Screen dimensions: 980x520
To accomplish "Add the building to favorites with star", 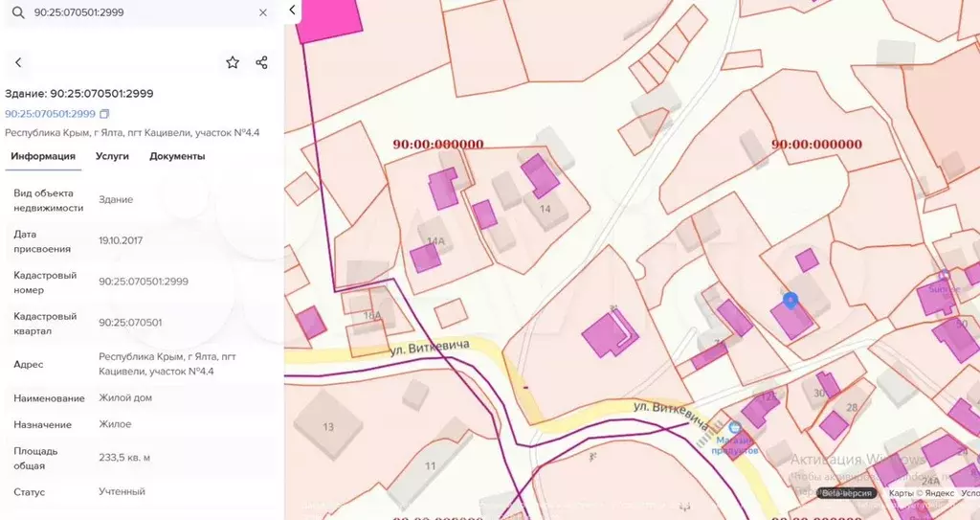I will pos(233,63).
